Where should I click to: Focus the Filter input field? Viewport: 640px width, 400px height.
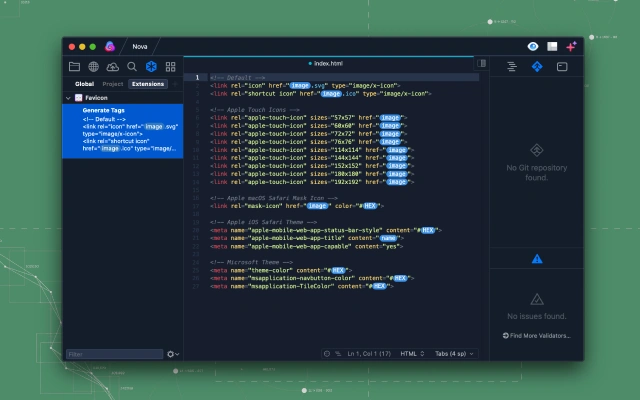(x=114, y=354)
